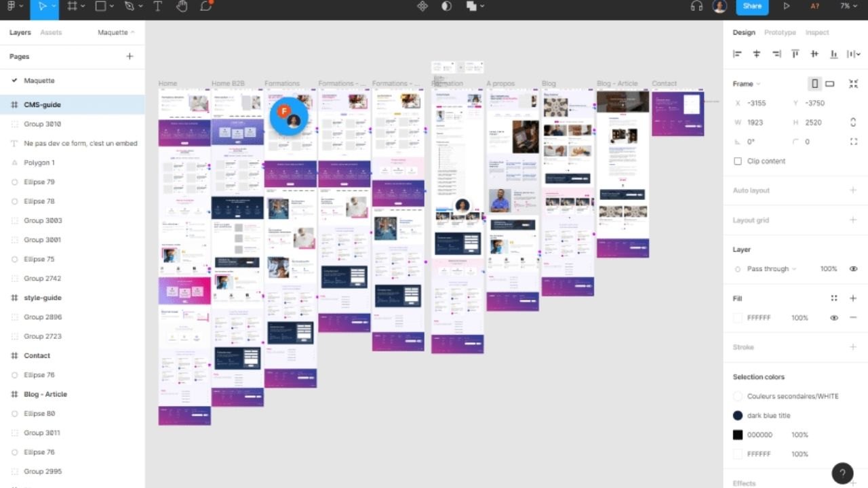868x488 pixels.
Task: Select the CMS-guide layer
Action: (x=43, y=105)
